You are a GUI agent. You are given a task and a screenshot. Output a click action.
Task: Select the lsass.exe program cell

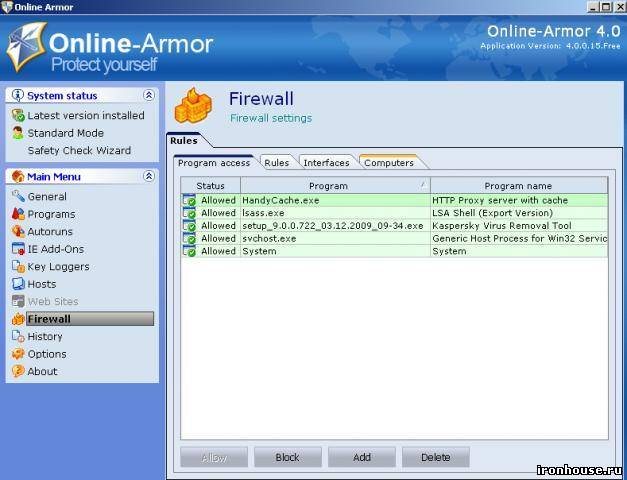click(335, 213)
